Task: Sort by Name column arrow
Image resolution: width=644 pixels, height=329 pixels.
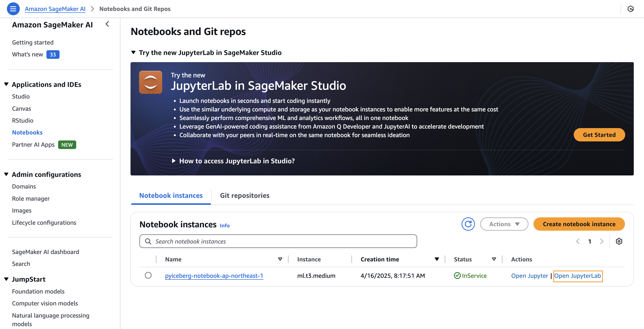Action: pyautogui.click(x=280, y=259)
